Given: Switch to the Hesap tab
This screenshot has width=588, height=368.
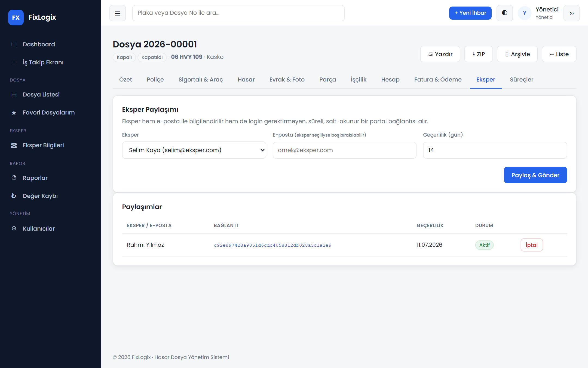Looking at the screenshot, I should (390, 80).
